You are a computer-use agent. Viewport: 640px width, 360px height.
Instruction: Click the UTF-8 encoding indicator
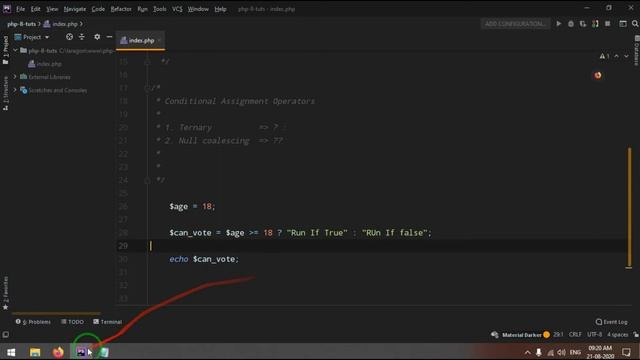[x=594, y=334]
